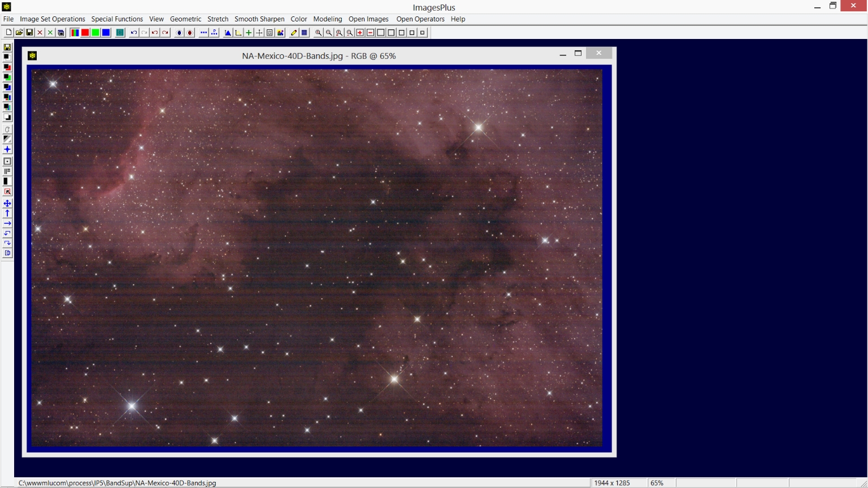Click the blue four-point star icon
Image resolution: width=868 pixels, height=488 pixels.
(7, 149)
